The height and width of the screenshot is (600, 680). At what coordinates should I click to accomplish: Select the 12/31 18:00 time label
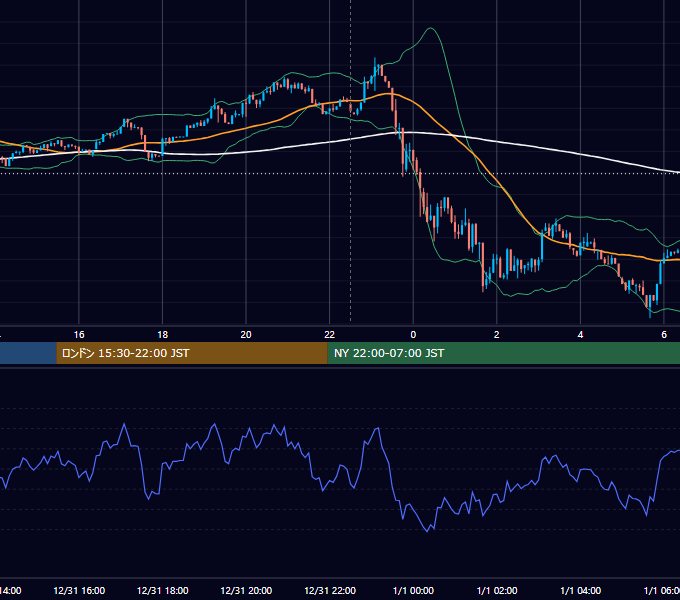pyautogui.click(x=163, y=590)
